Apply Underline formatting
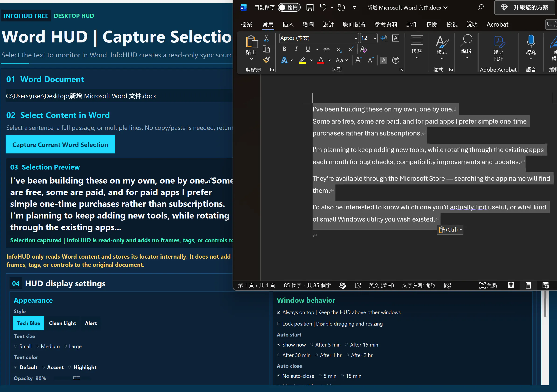Image resolution: width=557 pixels, height=392 pixels. coord(308,49)
